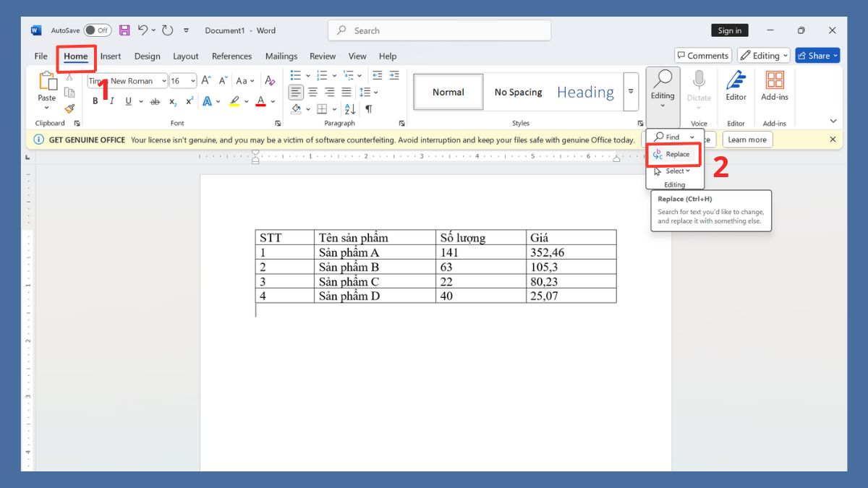Image resolution: width=868 pixels, height=488 pixels.
Task: Toggle Bold formatting
Action: (x=95, y=101)
